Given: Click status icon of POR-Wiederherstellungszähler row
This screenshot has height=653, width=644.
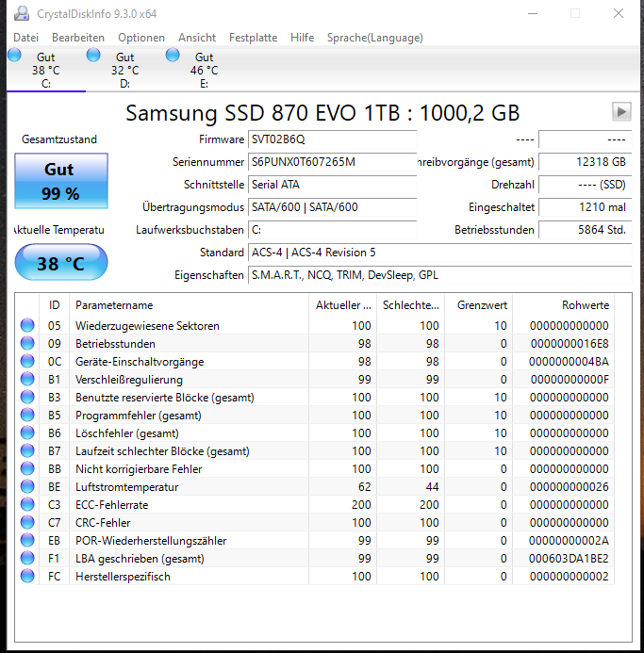Looking at the screenshot, I should [27, 540].
